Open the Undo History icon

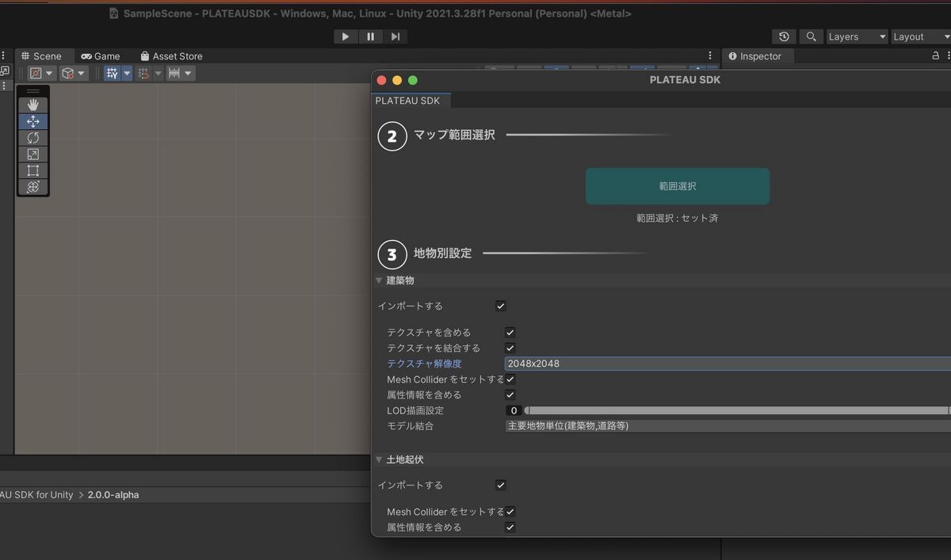point(784,36)
